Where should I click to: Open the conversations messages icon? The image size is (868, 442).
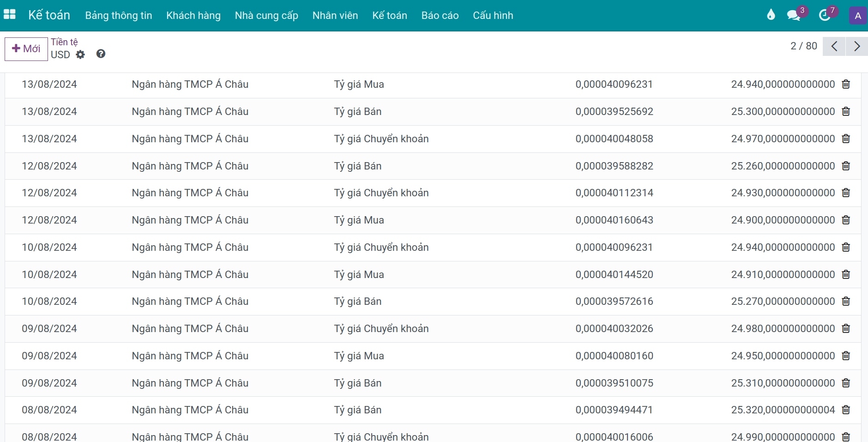click(x=794, y=15)
